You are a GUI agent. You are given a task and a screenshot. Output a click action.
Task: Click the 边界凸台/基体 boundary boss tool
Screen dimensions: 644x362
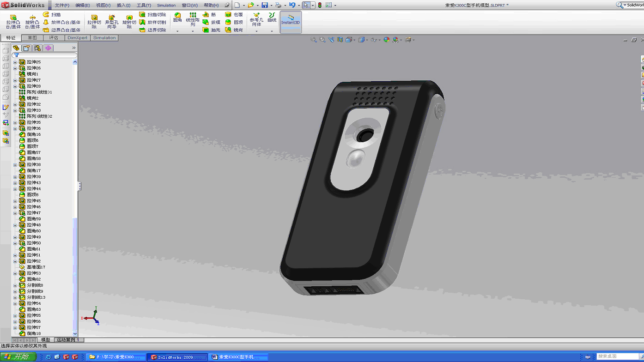coord(61,30)
